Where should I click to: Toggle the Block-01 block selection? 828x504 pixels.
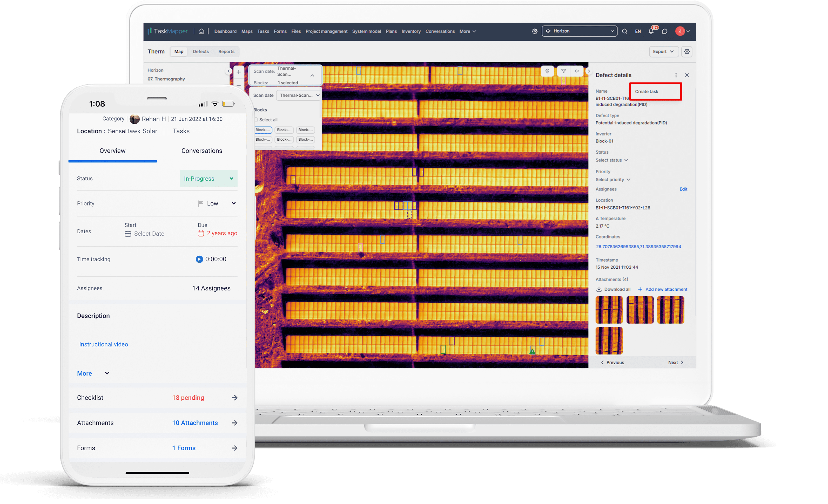pos(262,130)
